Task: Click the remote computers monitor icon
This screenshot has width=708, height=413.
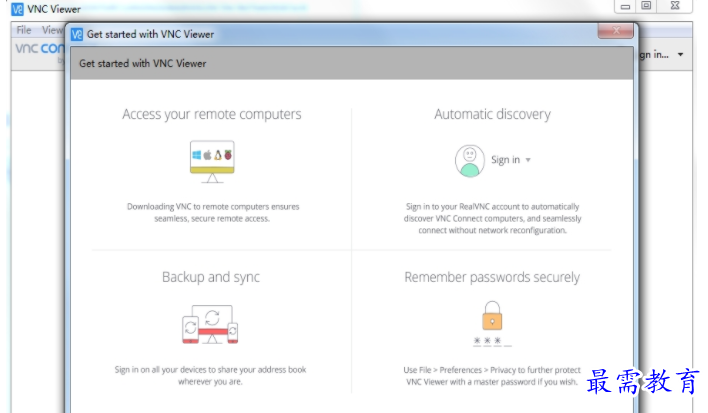Action: click(x=212, y=162)
